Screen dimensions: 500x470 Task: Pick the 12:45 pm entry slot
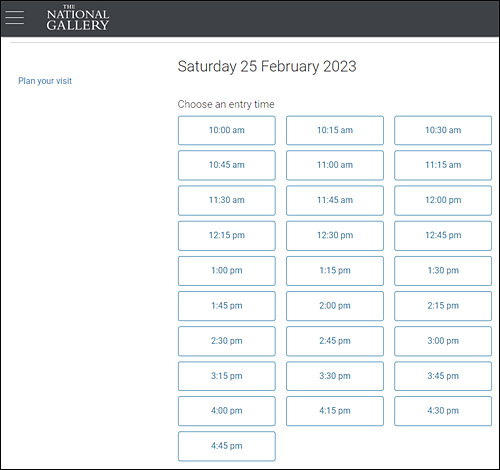443,236
